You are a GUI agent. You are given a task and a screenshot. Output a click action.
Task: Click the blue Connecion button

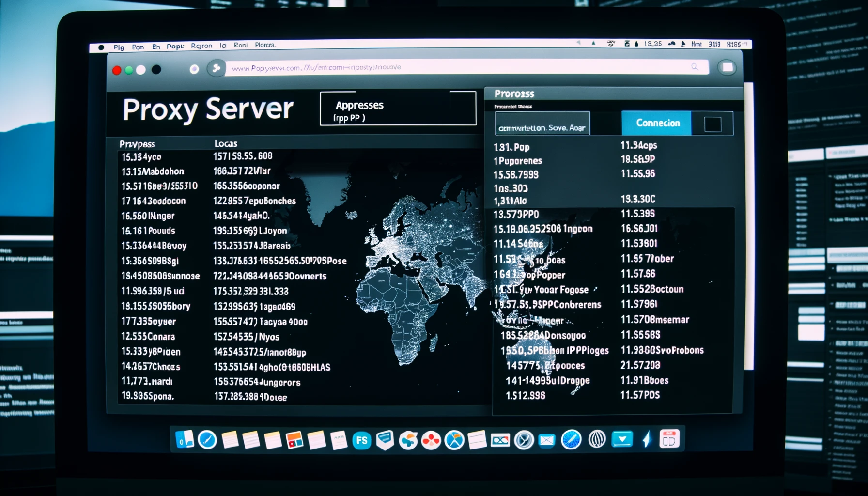tap(656, 123)
